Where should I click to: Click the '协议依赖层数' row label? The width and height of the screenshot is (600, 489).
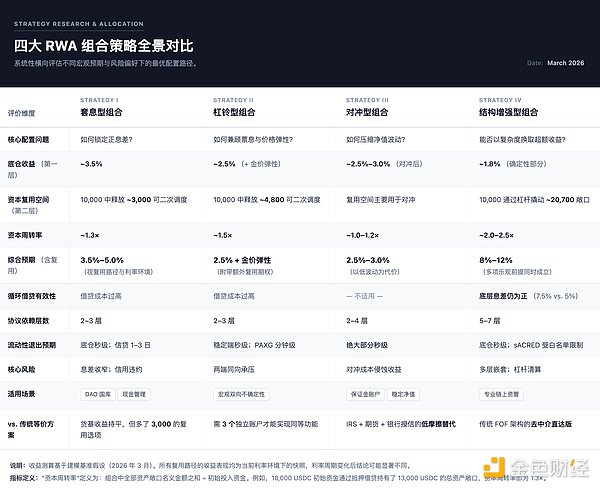pyautogui.click(x=28, y=321)
